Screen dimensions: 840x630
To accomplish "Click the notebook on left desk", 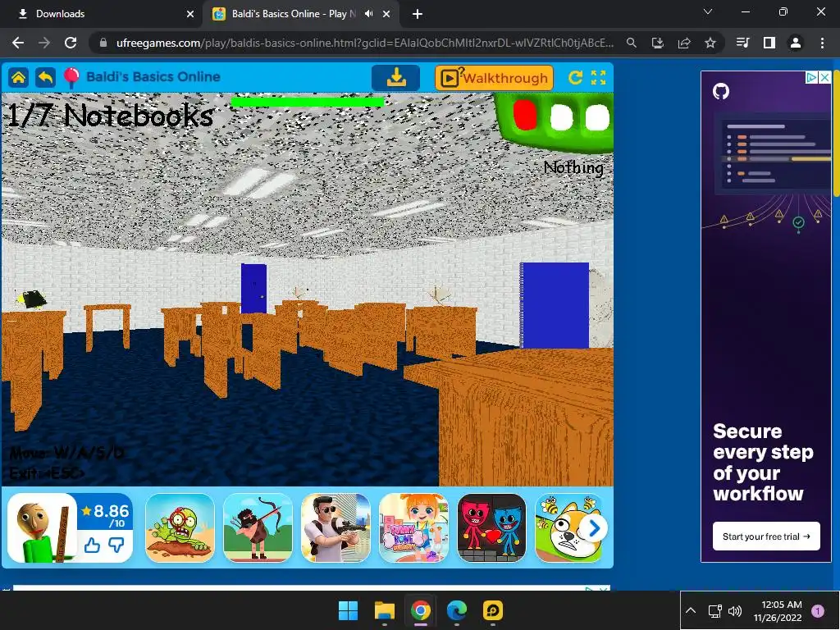I will 32,299.
